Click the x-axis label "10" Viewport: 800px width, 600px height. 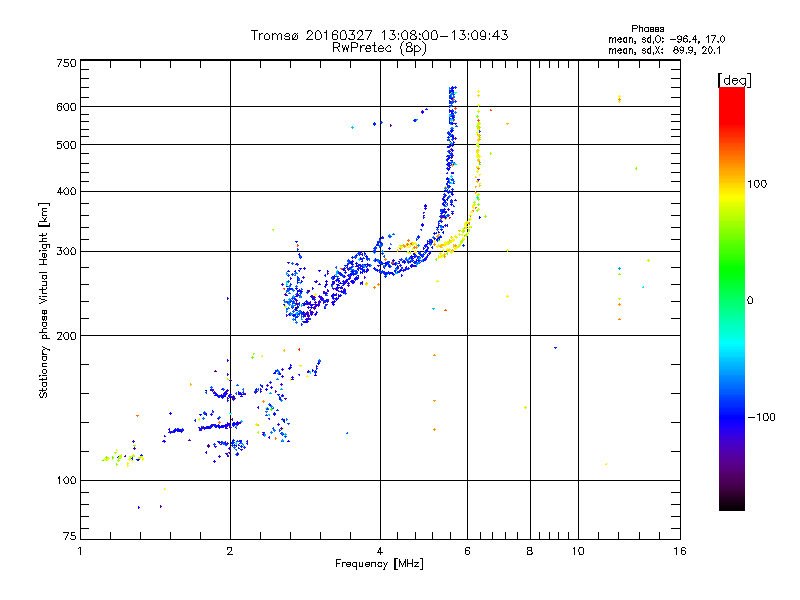coord(578,551)
